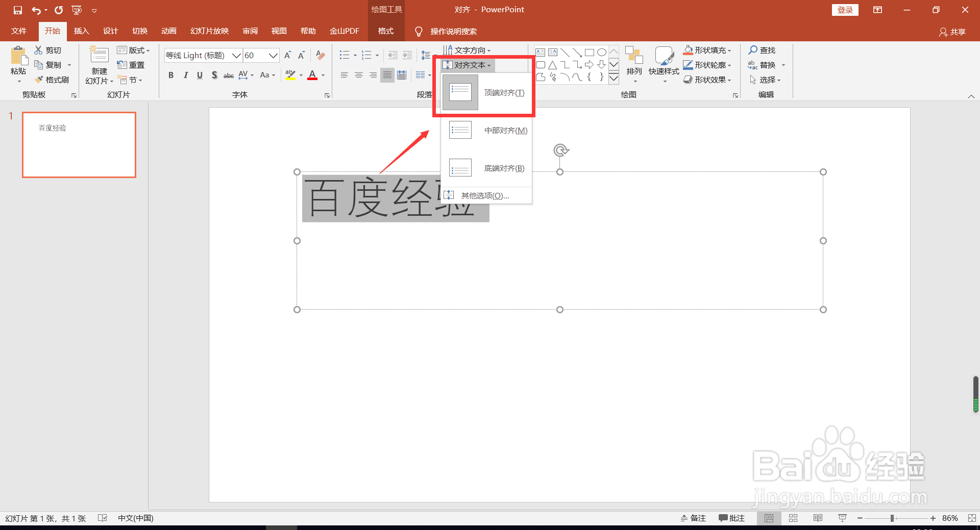Viewport: 980px width, 530px height.
Task: Toggle text Shadow (S) formatting
Action: coord(214,75)
